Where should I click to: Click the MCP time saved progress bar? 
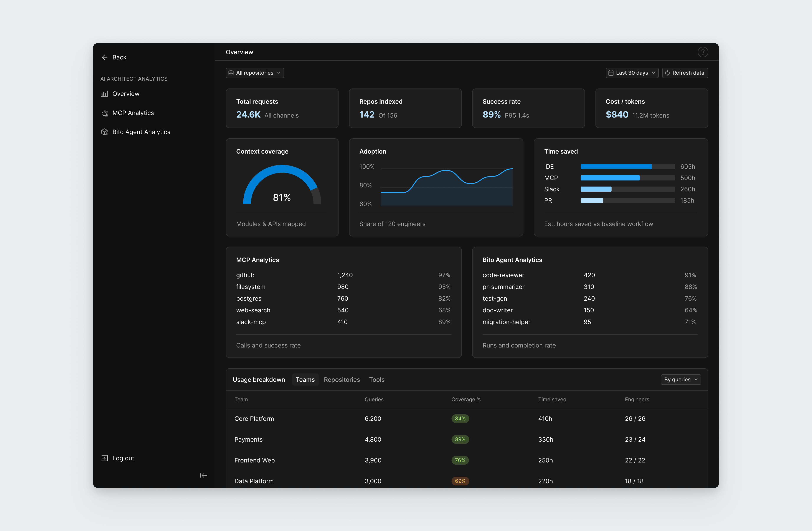[627, 178]
